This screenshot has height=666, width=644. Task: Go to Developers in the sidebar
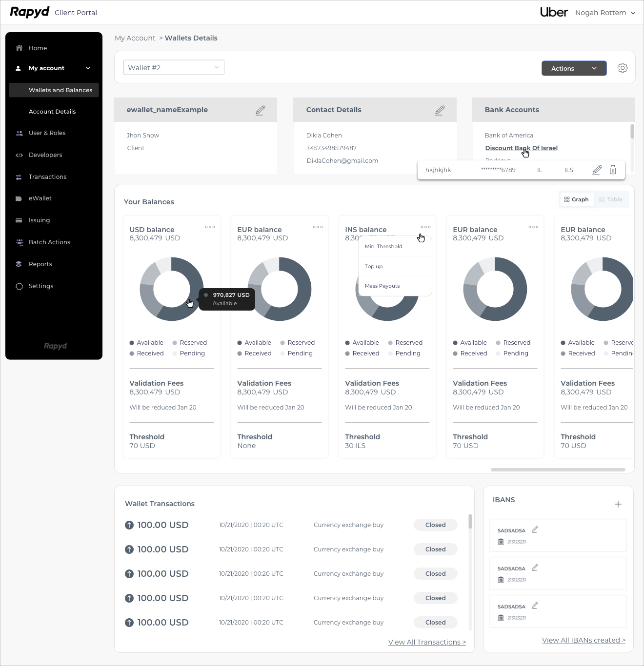pos(45,155)
